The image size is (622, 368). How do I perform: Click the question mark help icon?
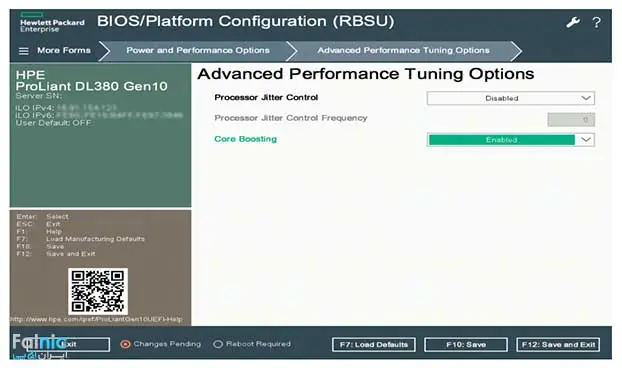(596, 23)
